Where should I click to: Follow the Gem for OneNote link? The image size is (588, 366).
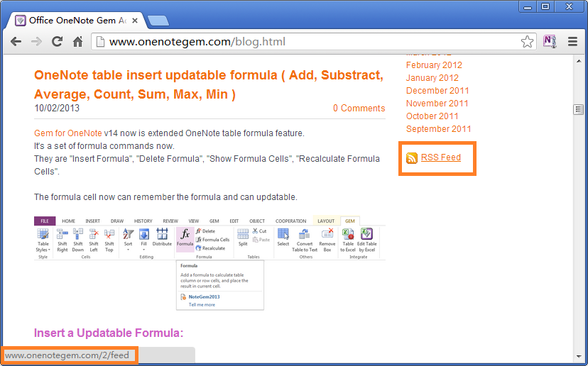tap(68, 133)
